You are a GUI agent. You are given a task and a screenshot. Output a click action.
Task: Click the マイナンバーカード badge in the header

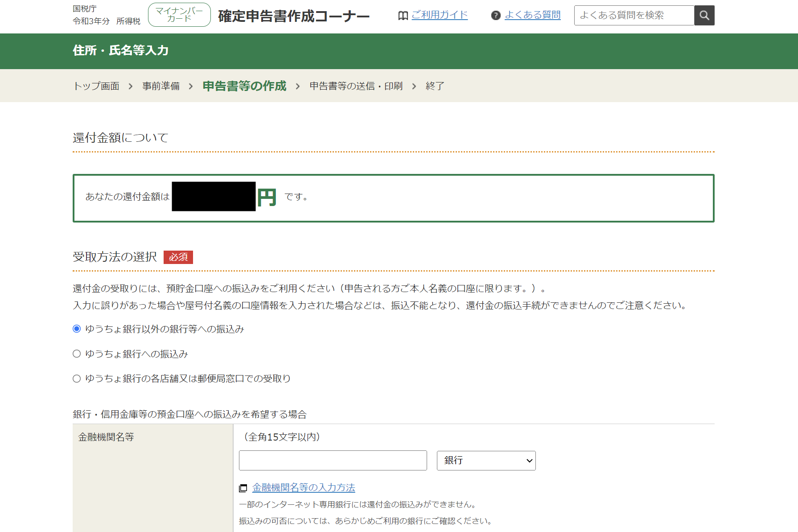pyautogui.click(x=179, y=15)
